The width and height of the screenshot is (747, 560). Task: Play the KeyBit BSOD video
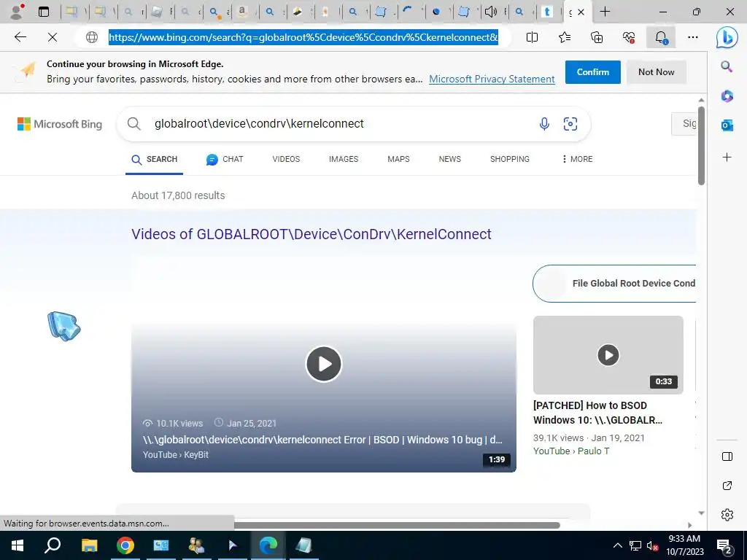pyautogui.click(x=323, y=364)
